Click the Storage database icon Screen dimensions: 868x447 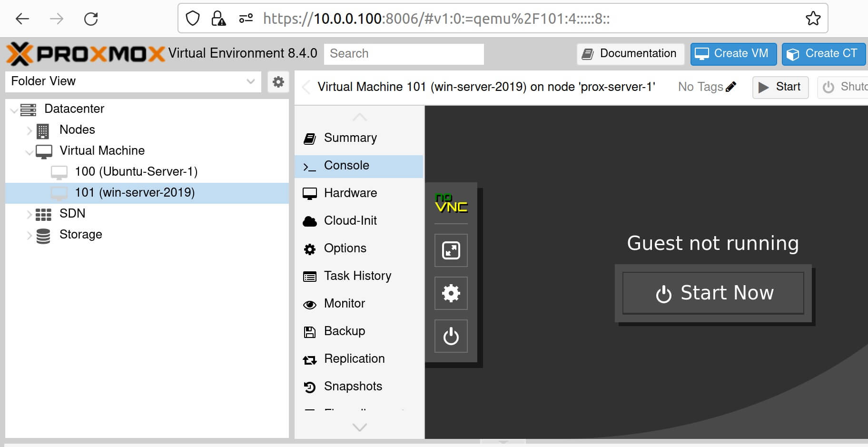pos(43,236)
